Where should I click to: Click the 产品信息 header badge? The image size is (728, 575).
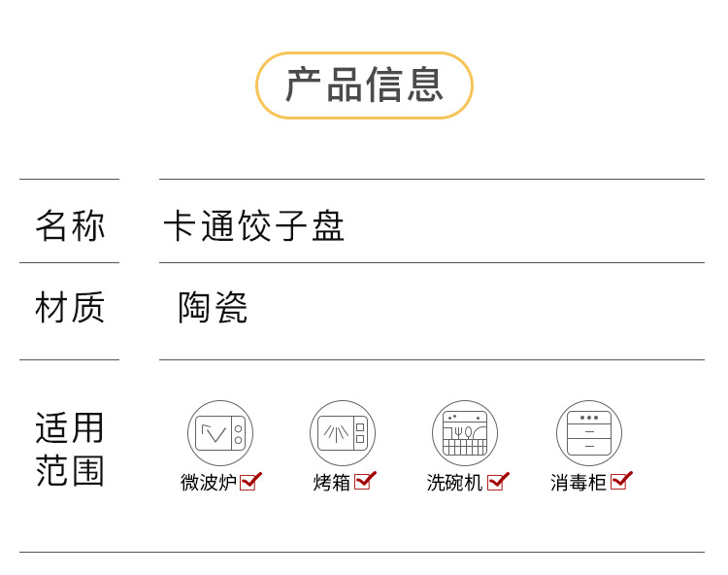364,85
